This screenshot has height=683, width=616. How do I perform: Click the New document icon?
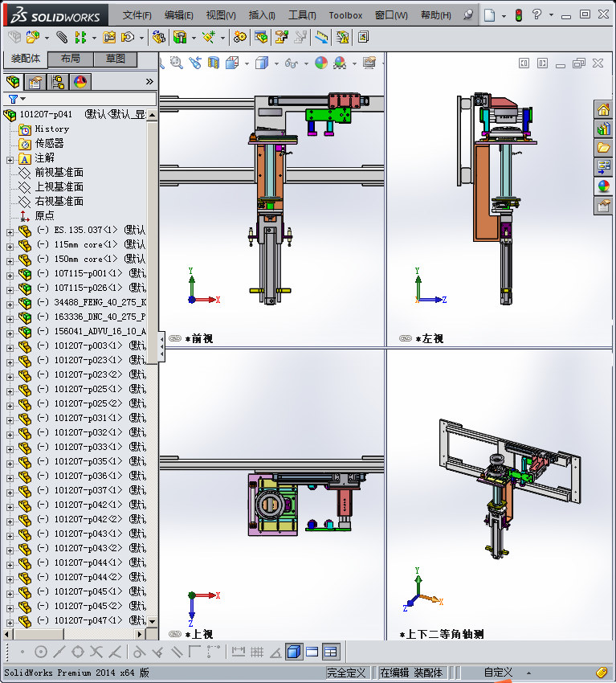pos(490,15)
